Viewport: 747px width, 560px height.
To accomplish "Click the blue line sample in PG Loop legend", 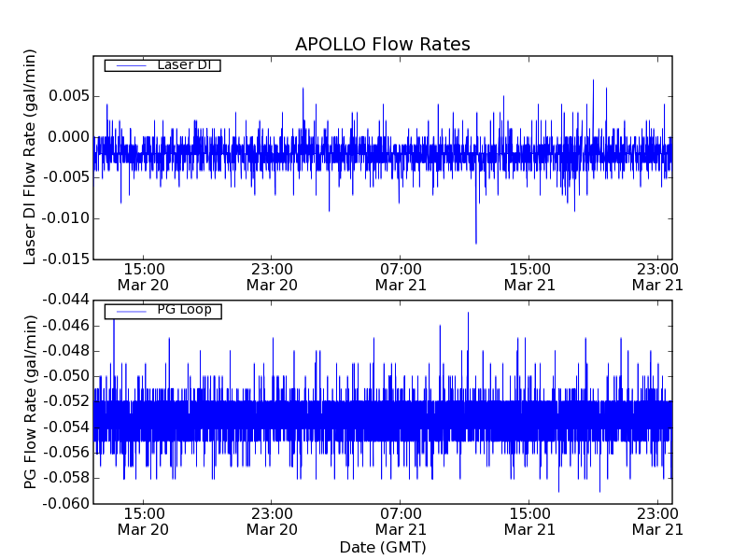I will (130, 311).
